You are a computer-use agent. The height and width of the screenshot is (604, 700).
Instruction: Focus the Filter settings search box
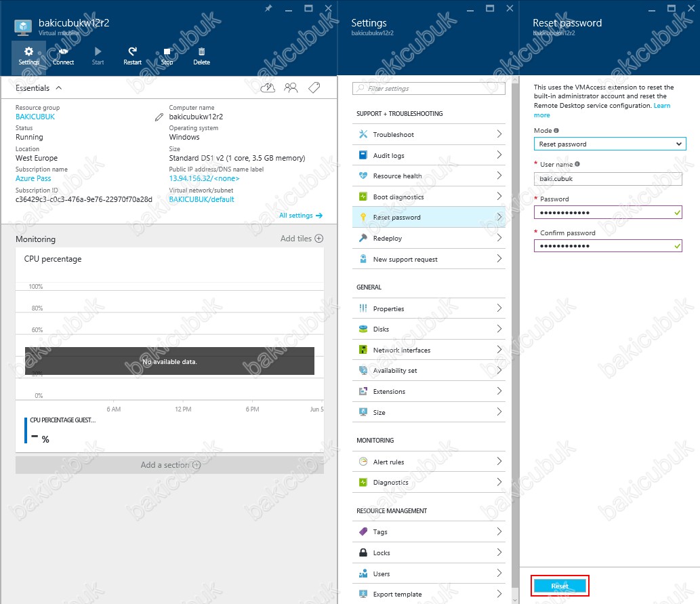[428, 88]
